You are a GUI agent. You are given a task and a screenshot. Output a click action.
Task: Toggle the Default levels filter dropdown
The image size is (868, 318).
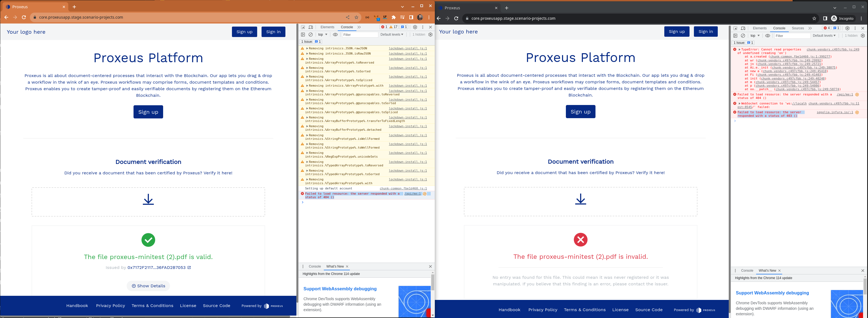pos(391,34)
